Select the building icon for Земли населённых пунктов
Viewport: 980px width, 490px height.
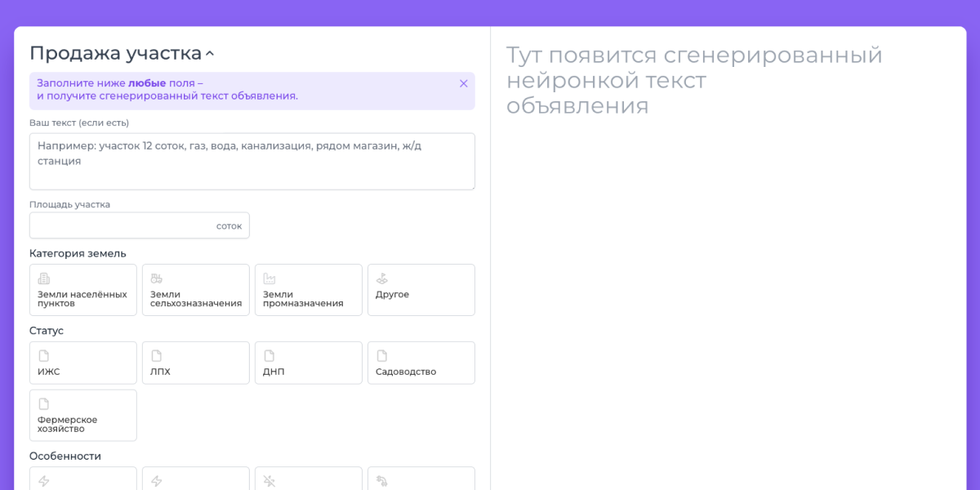pos(44,278)
